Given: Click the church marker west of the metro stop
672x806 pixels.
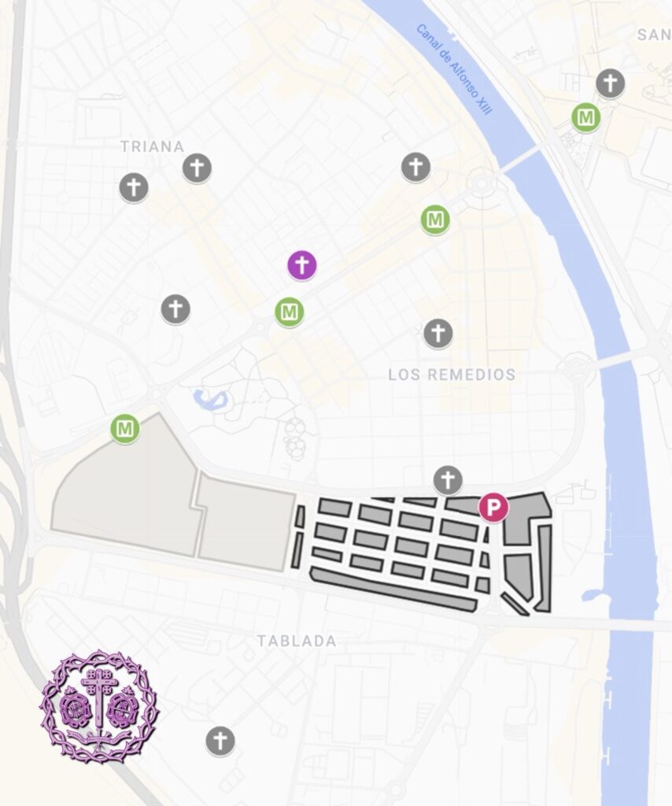Looking at the screenshot, I should tap(176, 309).
